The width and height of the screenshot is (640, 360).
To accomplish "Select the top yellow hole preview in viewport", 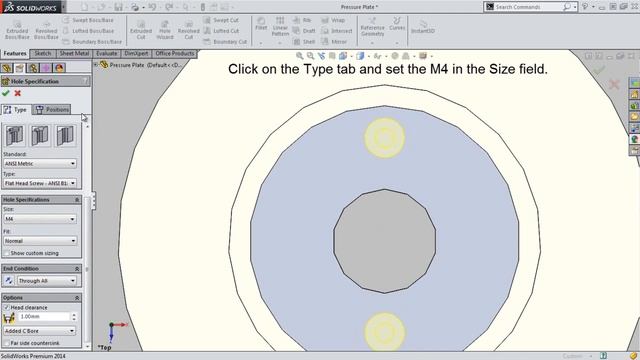I will click(384, 138).
